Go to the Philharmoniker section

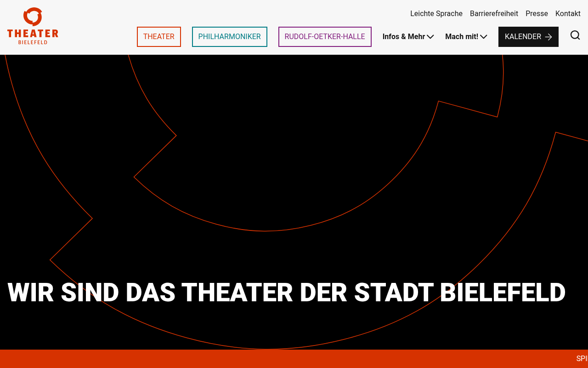coord(230,37)
